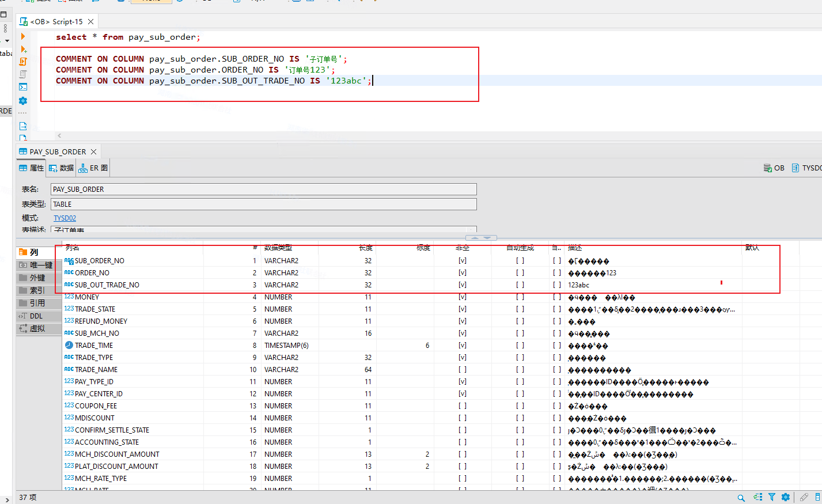Click the ABC type icon of SUB_MCH_NO
This screenshot has width=822, height=504.
click(x=69, y=333)
